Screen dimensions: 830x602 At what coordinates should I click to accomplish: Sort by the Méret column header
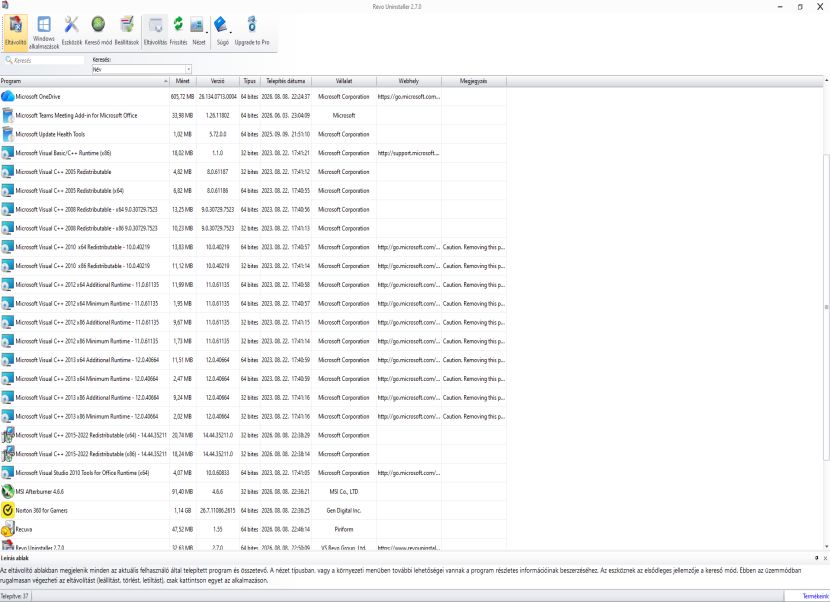183,81
